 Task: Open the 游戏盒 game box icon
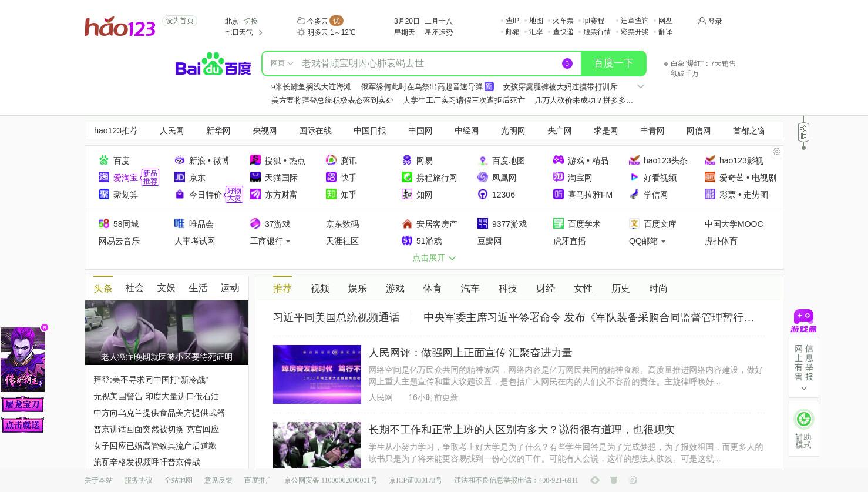pos(803,321)
